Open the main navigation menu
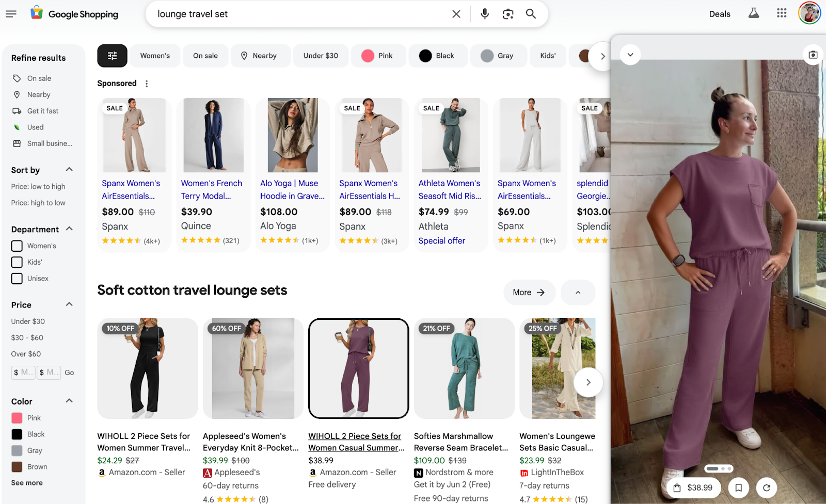This screenshot has width=826, height=504. [x=11, y=14]
